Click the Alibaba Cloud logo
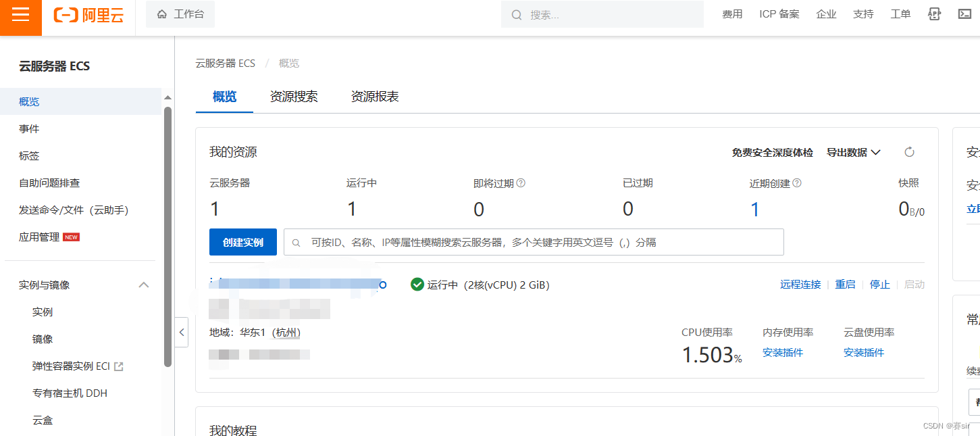 [88, 15]
